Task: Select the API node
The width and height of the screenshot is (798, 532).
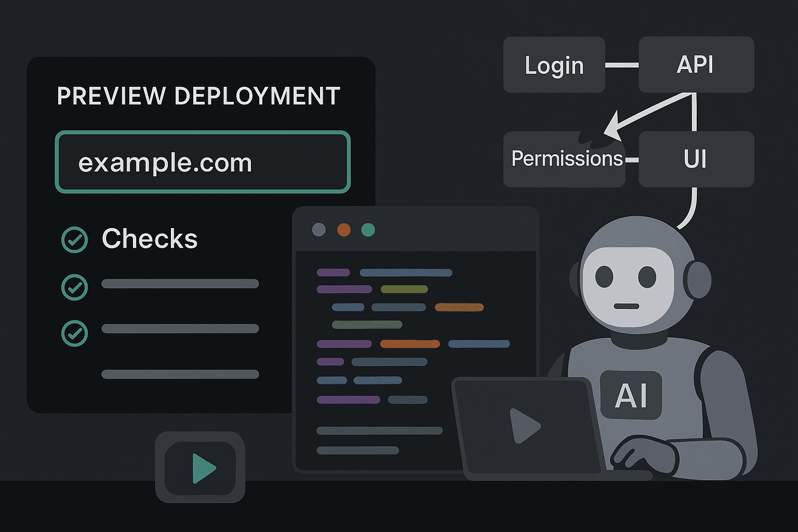Action: pyautogui.click(x=696, y=65)
